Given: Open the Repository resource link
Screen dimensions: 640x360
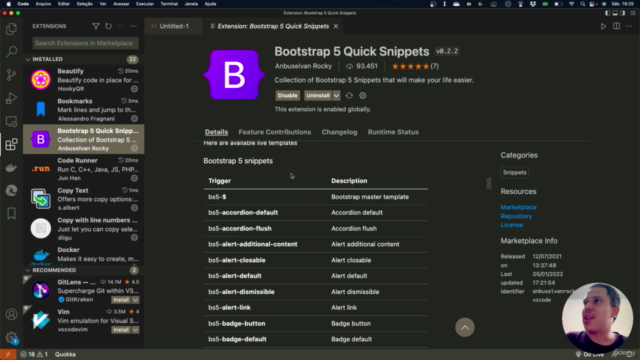Looking at the screenshot, I should (516, 216).
